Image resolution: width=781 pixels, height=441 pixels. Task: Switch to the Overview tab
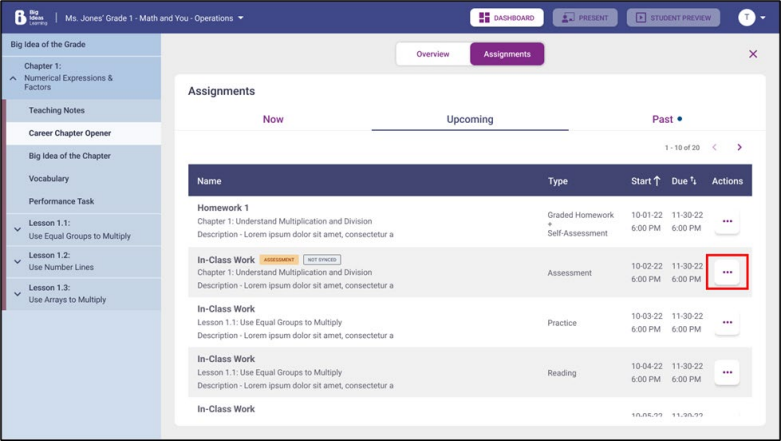click(433, 54)
